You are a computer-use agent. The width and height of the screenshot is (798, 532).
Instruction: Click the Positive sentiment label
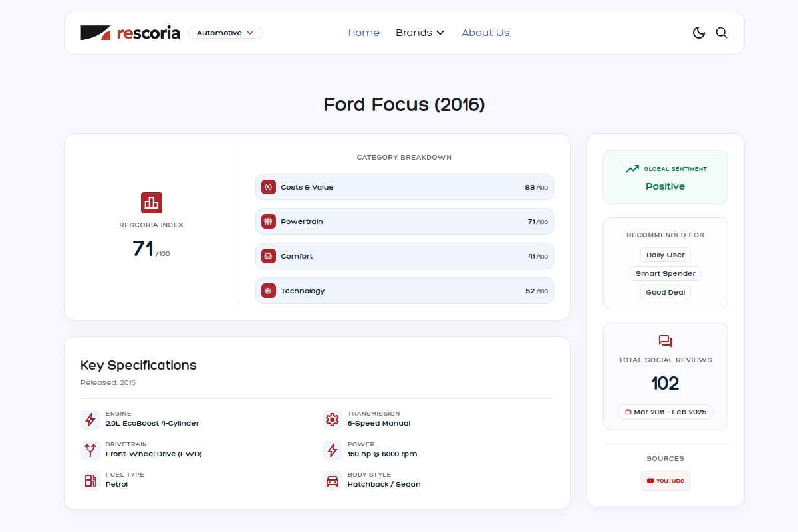666,186
